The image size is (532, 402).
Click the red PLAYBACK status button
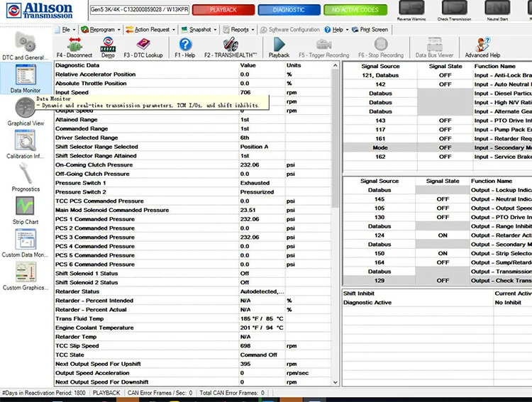[223, 10]
